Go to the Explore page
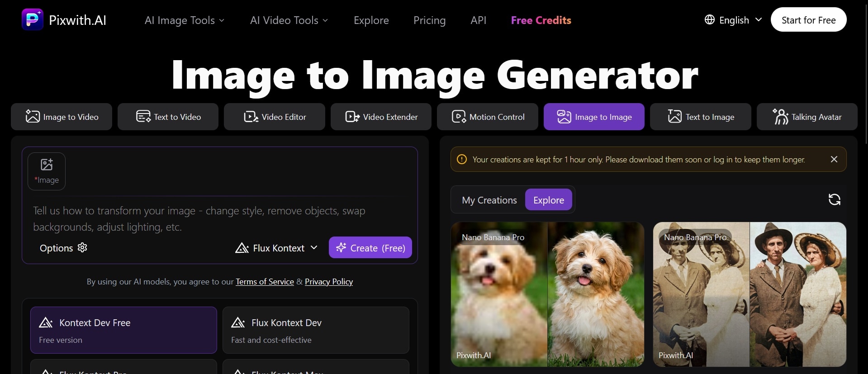This screenshot has height=374, width=868. pos(371,20)
